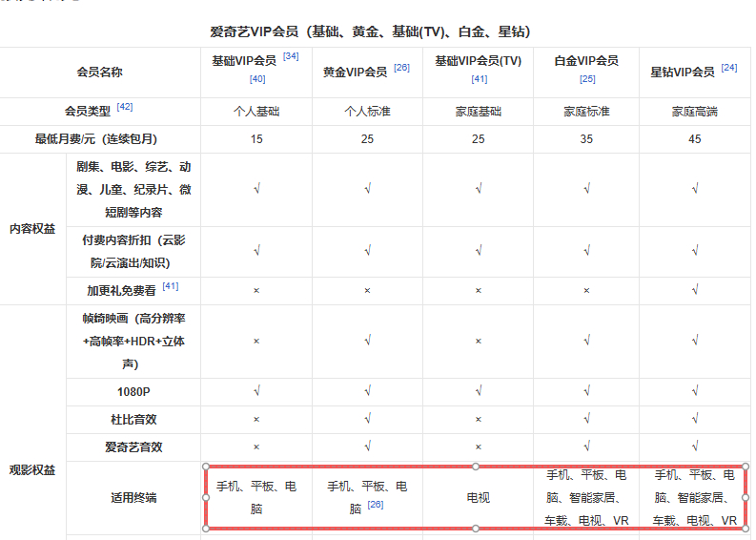
Task: Click the monthly fee value 15
Action: coord(256,139)
